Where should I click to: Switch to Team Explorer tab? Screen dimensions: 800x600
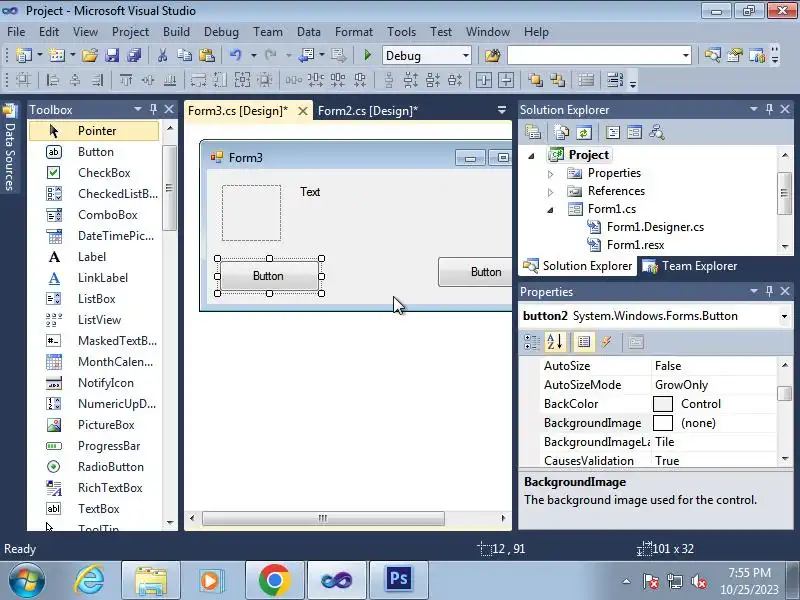click(x=690, y=266)
